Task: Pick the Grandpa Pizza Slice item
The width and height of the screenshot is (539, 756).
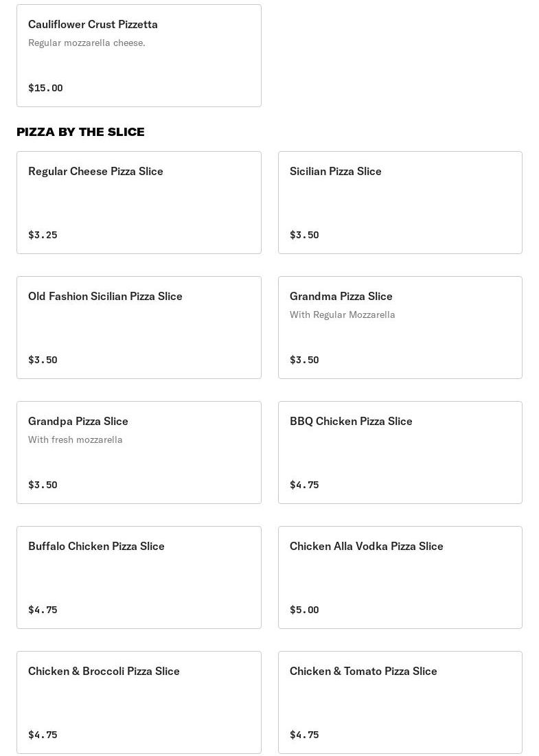Action: 139,453
